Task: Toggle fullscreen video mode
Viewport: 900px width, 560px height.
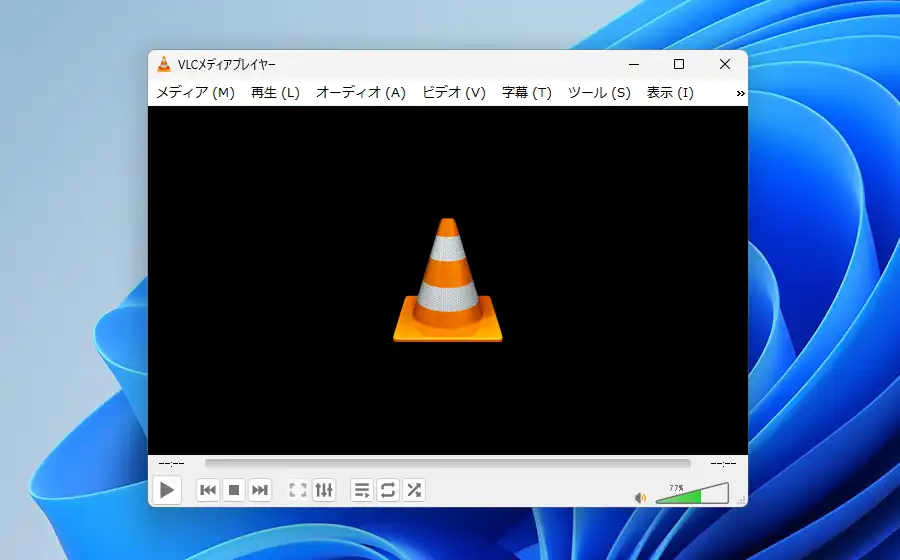Action: click(x=298, y=490)
